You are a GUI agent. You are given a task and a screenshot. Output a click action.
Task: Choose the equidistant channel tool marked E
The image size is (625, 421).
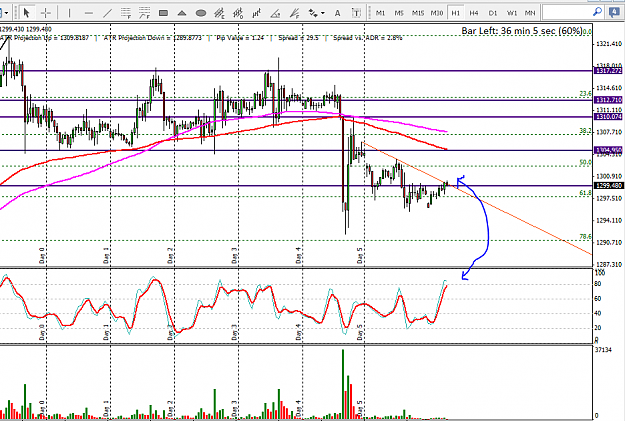point(219,13)
